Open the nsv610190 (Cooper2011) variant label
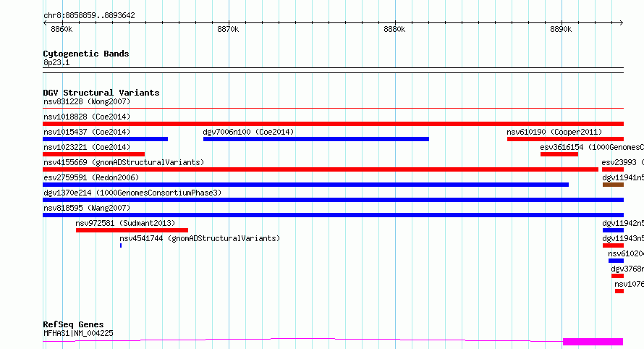 554,132
